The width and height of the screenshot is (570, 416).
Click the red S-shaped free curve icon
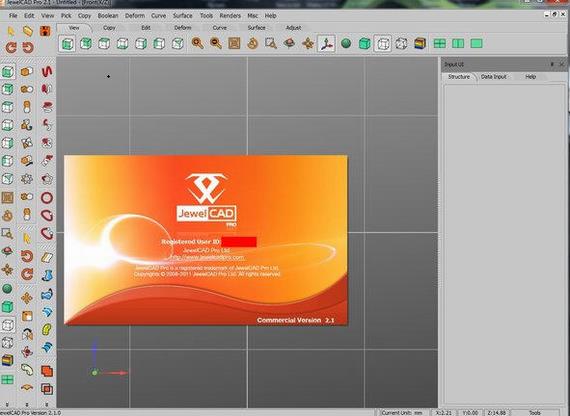click(47, 71)
